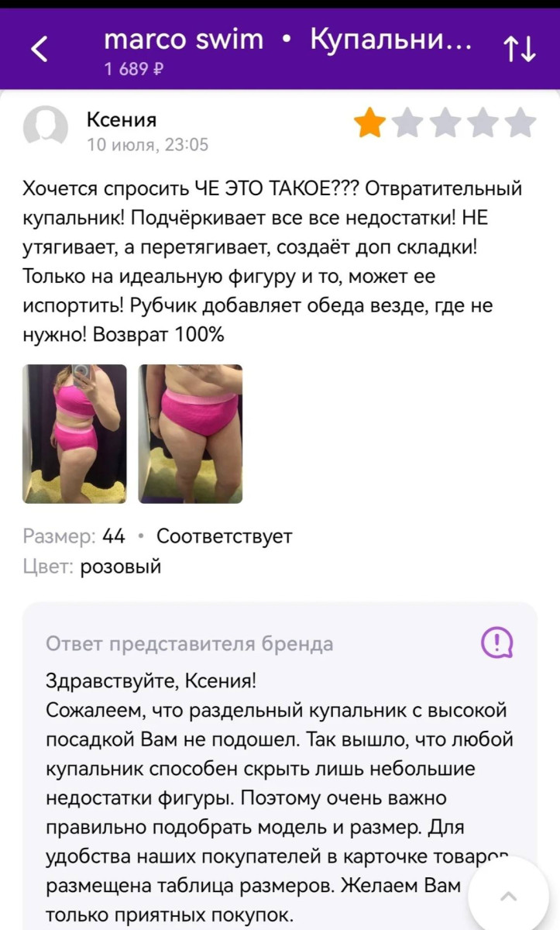560x930 pixels.
Task: Click the fourth grey rating star
Action: pyautogui.click(x=483, y=123)
